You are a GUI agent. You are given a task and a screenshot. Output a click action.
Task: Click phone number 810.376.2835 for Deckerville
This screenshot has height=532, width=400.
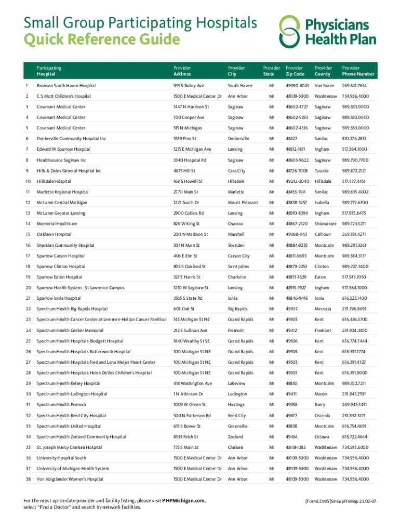(x=354, y=139)
